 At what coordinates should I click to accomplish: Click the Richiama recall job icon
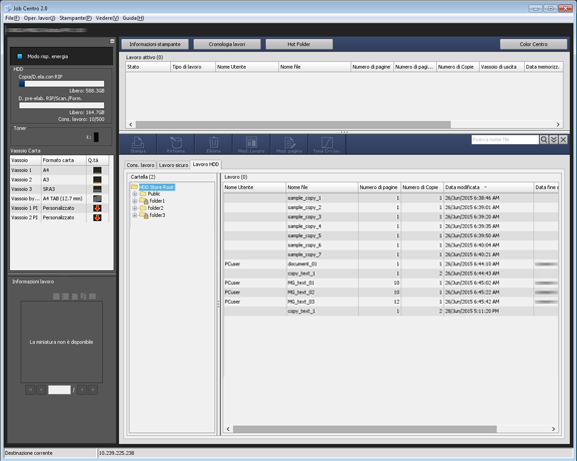point(176,144)
